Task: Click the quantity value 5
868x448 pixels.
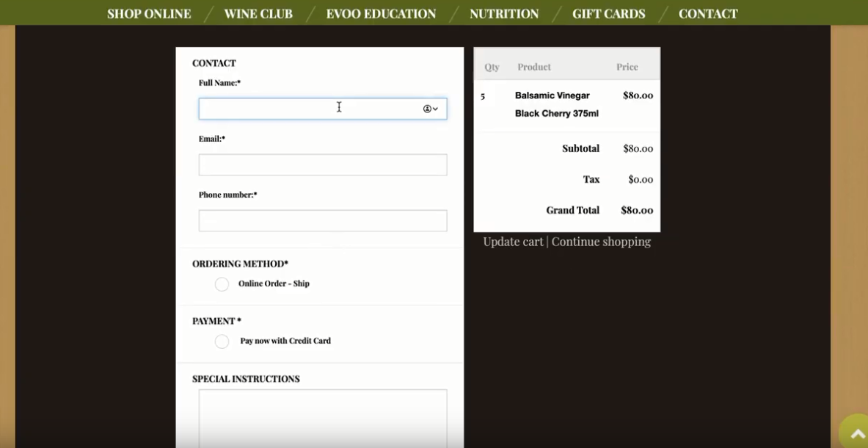Action: [x=483, y=95]
